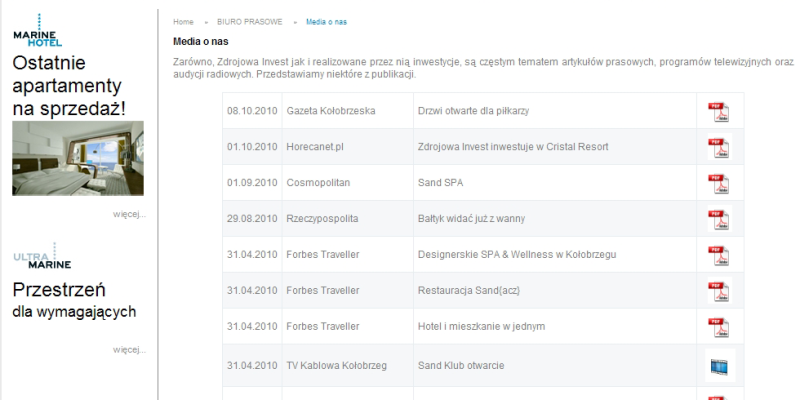Image resolution: width=800 pixels, height=400 pixels.
Task: Open PDF icon for Horecanet.pl article
Action: pyautogui.click(x=719, y=147)
